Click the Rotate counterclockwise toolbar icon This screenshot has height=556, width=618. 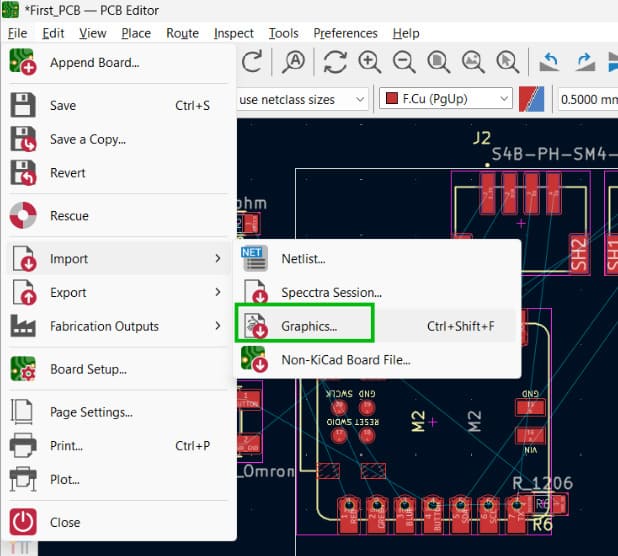549,62
